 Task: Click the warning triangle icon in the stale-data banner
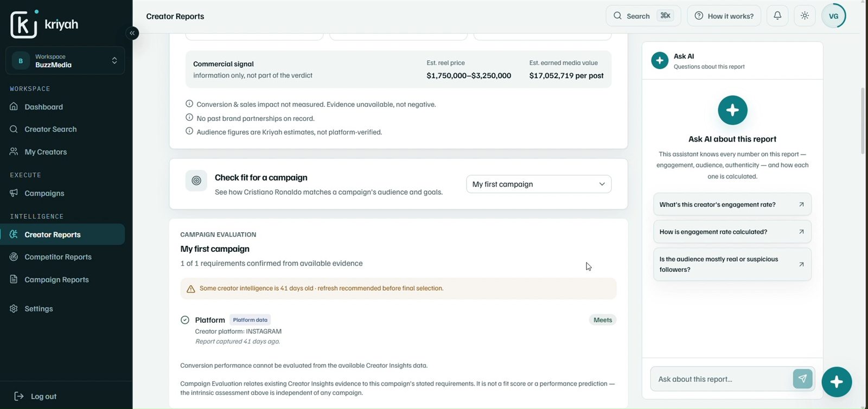191,289
